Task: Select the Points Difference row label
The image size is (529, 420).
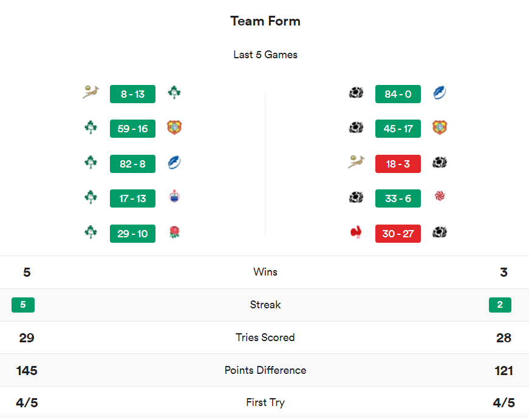Action: (265, 370)
